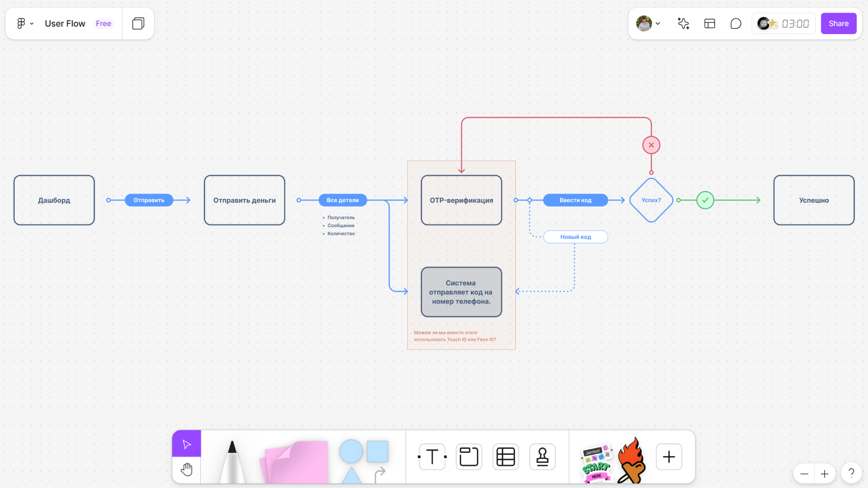Expand the avatar account dropdown
This screenshot has width=868, height=488.
(658, 23)
